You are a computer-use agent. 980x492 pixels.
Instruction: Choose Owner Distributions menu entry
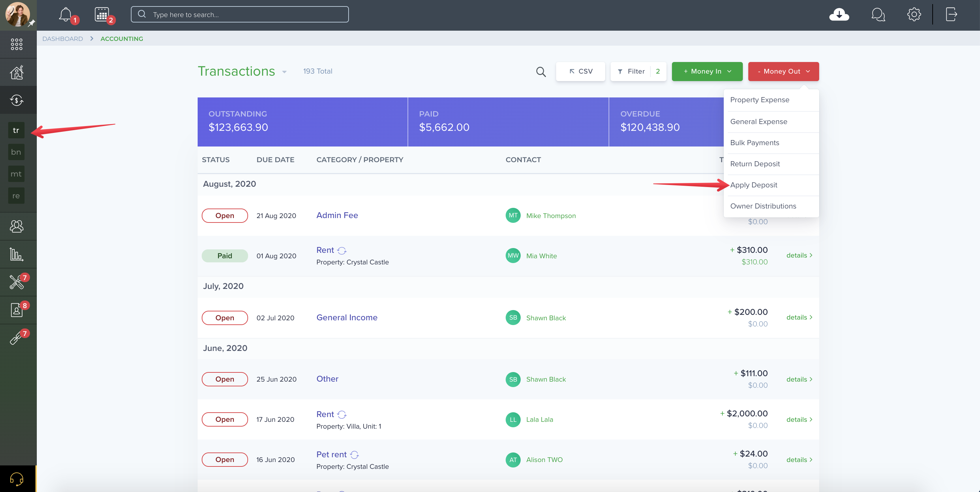coord(763,206)
